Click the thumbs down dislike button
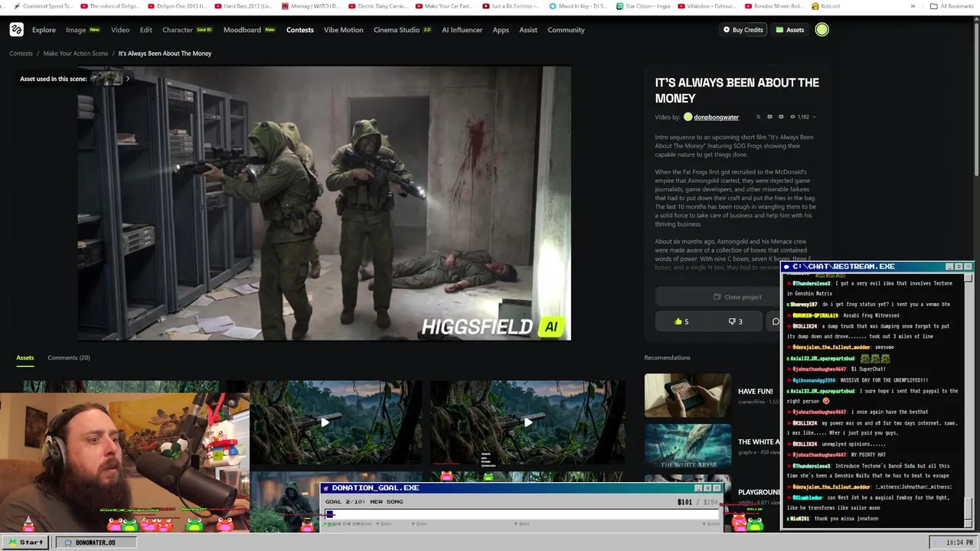The image size is (980, 551). [x=735, y=321]
